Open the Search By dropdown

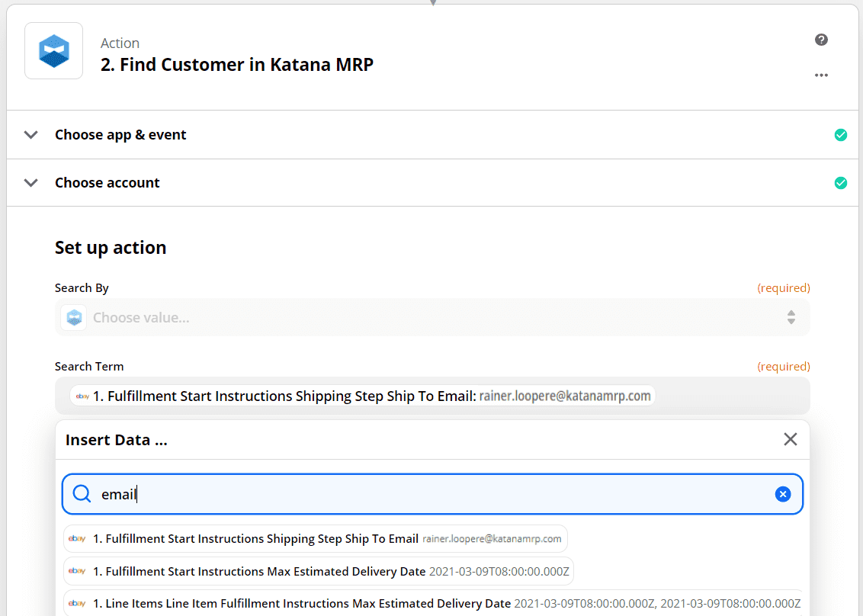(432, 317)
